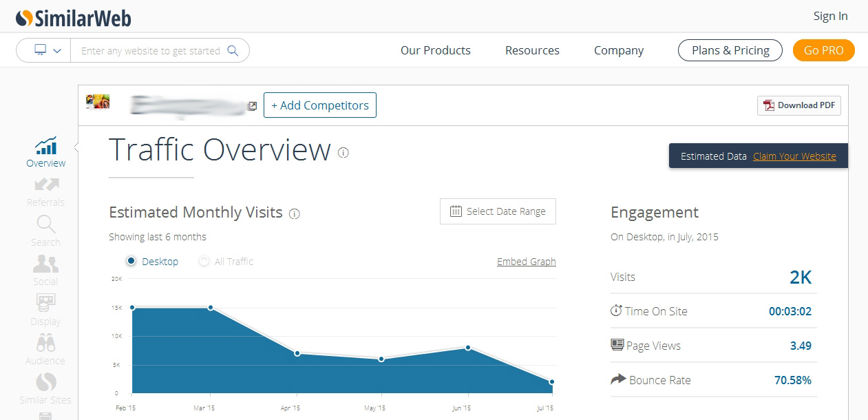
Task: Go to the Display sidebar section
Action: pos(46,311)
